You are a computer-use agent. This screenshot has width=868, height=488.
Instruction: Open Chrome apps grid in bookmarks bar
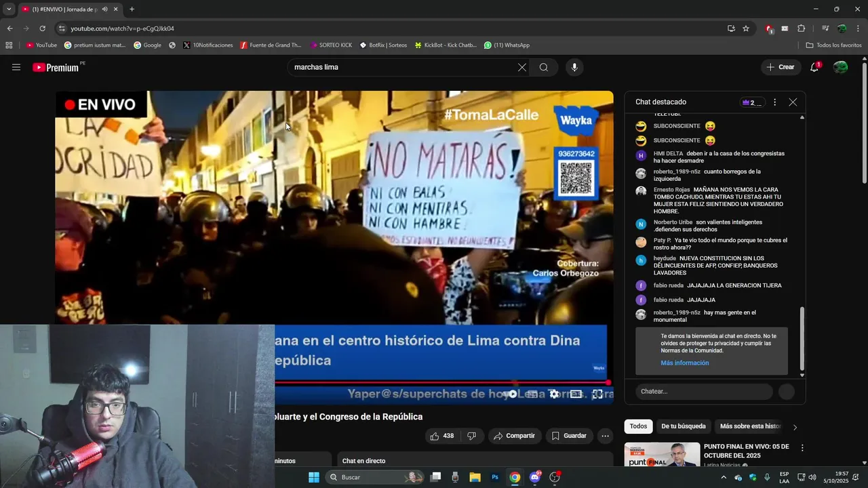coord(9,45)
